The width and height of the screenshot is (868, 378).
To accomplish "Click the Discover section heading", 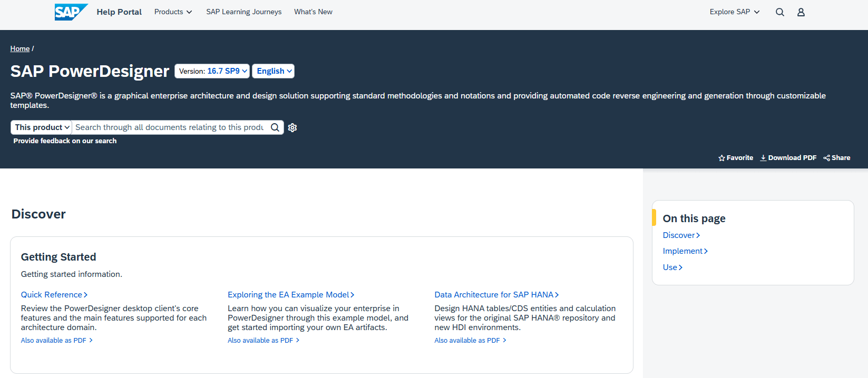I will tap(38, 214).
